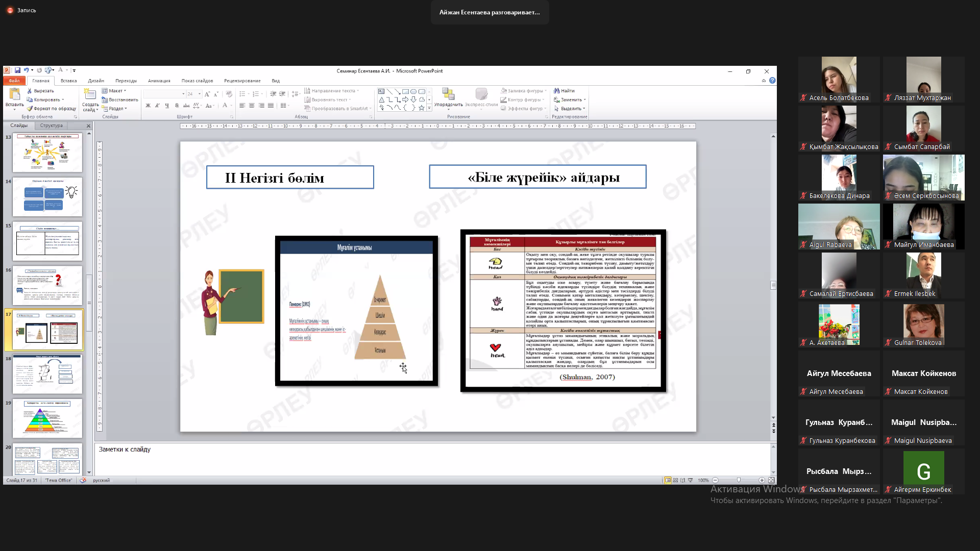Screen dimensions: 980x551
Task: Open the Insert (Вставка) ribbon tab
Action: [x=68, y=81]
